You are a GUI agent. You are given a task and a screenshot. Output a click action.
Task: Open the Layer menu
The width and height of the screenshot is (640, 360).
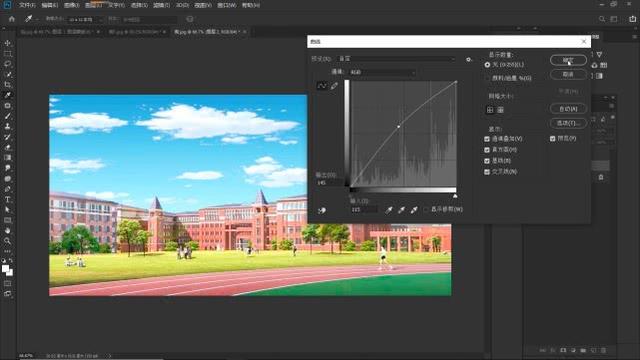click(x=93, y=5)
